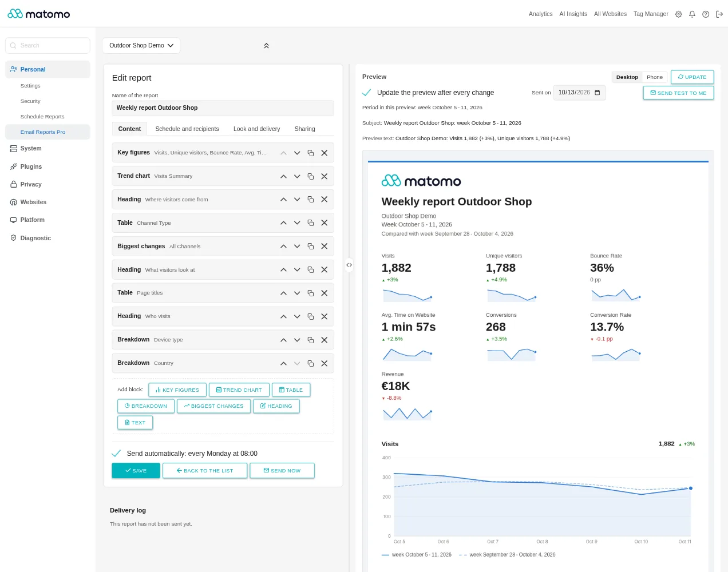
Task: Open AI Insights in top menu
Action: point(573,14)
